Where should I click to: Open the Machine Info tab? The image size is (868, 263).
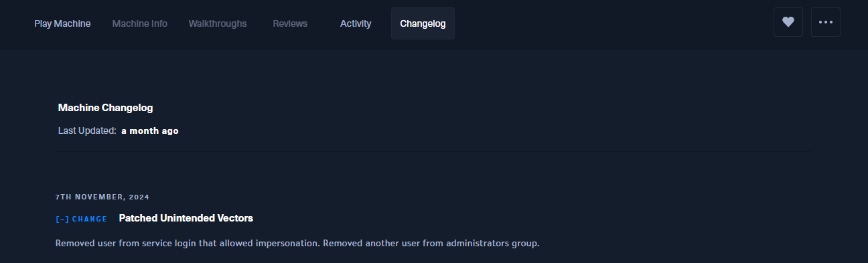(140, 23)
